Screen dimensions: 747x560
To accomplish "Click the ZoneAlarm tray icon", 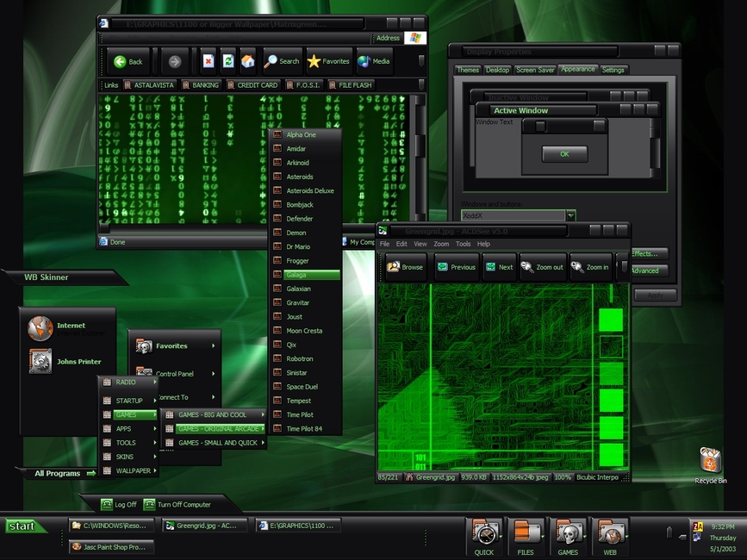I will tap(698, 526).
